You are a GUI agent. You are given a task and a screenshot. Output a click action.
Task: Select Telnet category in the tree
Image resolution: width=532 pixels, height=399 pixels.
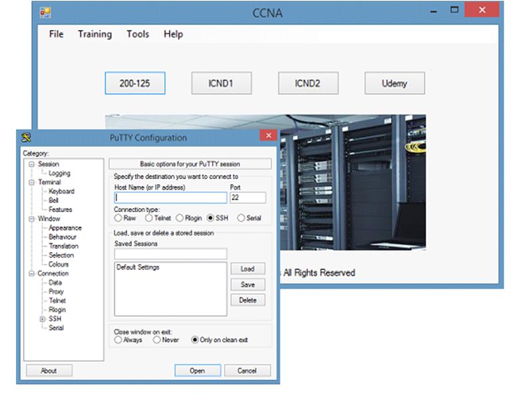tap(57, 301)
